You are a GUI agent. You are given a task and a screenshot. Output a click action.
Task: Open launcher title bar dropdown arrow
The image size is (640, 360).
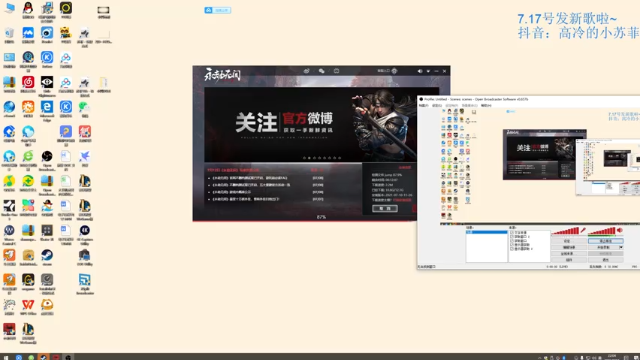428,71
